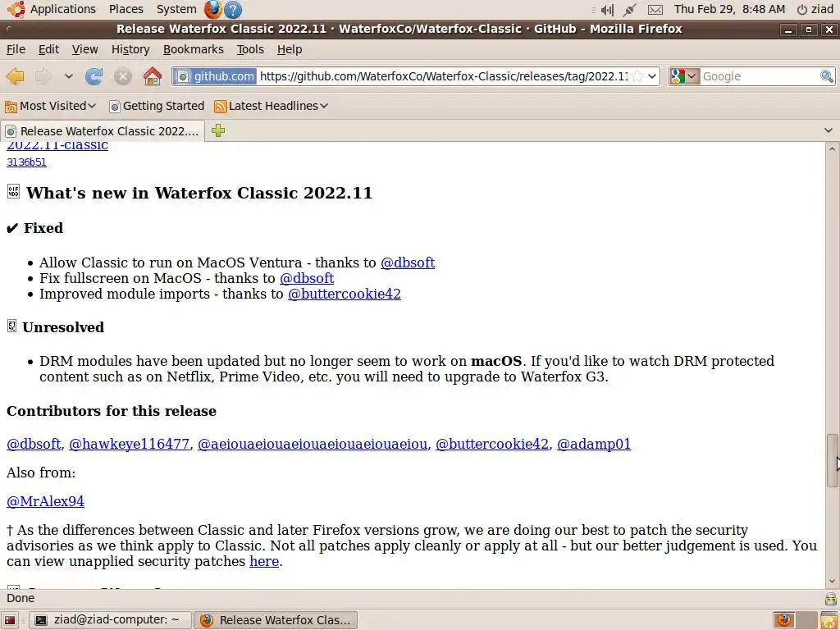Open the recent pages history dropdown arrow
Screen dimensions: 840x630
click(69, 76)
